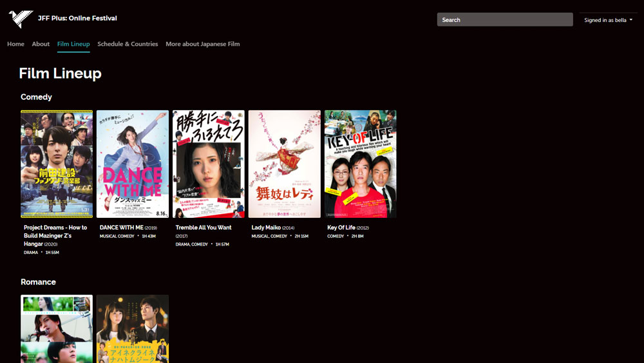644x363 pixels.
Task: Click the Project Dreams film title link
Action: (x=55, y=235)
